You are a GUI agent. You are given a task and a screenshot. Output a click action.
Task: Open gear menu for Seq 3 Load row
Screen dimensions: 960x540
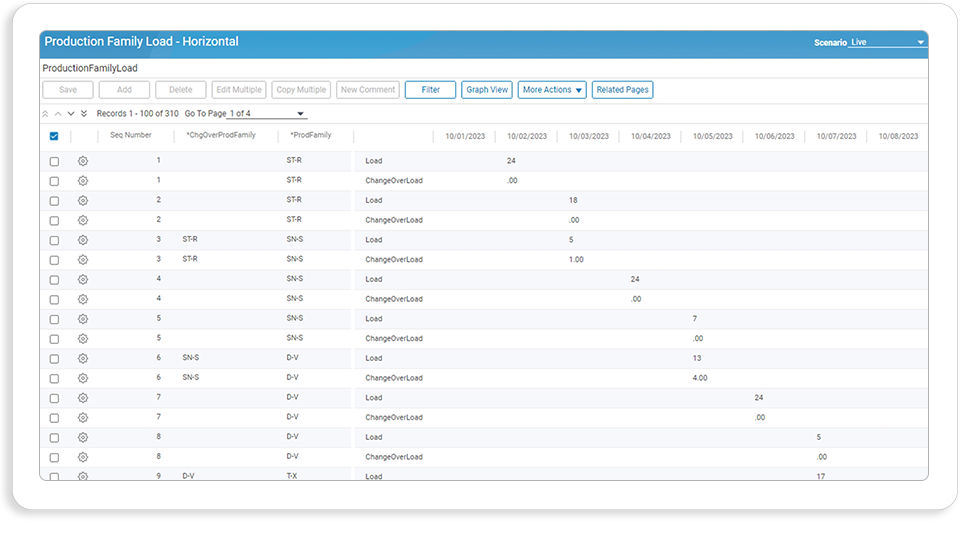coord(83,240)
